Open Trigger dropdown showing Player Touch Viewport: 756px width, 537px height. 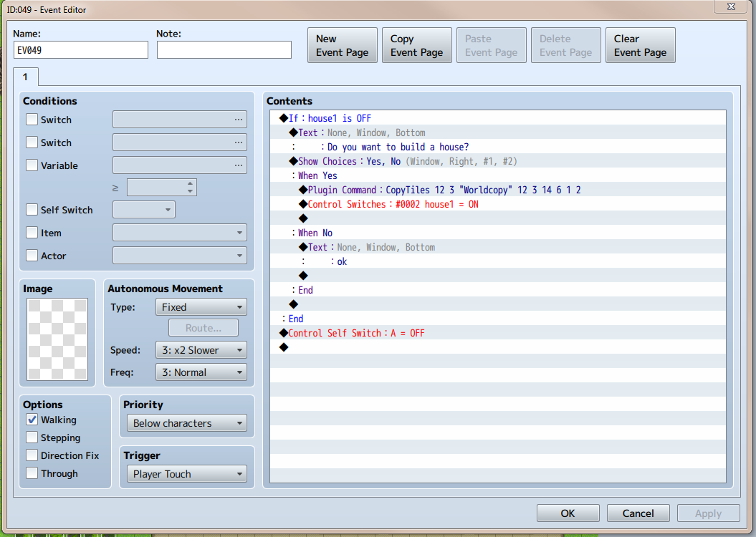tap(187, 474)
